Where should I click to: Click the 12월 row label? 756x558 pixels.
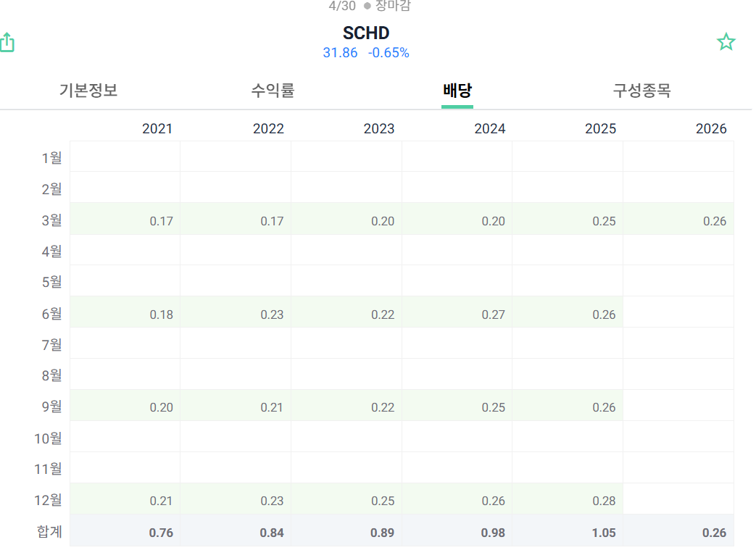point(48,500)
